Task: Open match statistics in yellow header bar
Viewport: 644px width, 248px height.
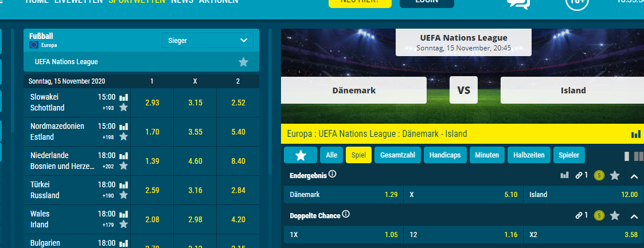Action: pos(635,134)
